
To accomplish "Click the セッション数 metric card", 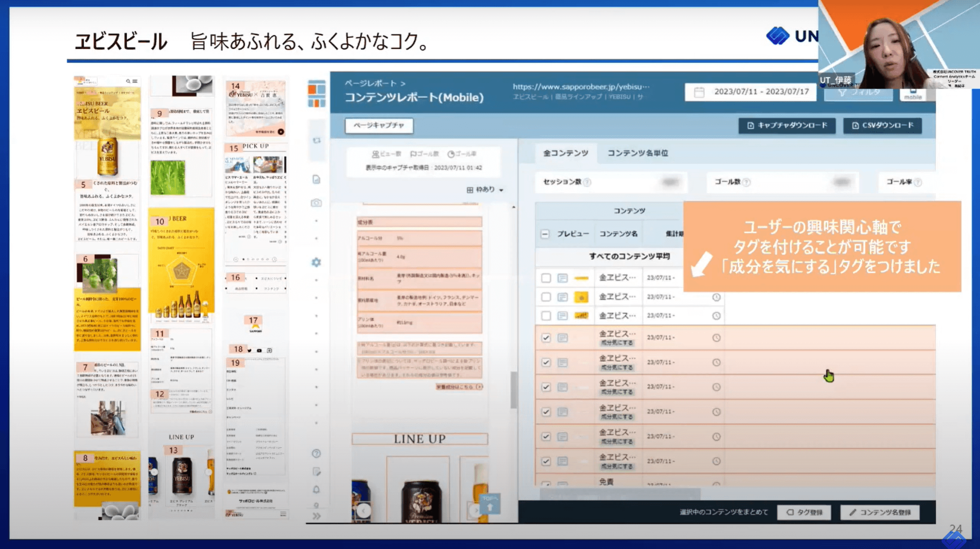I will click(612, 182).
